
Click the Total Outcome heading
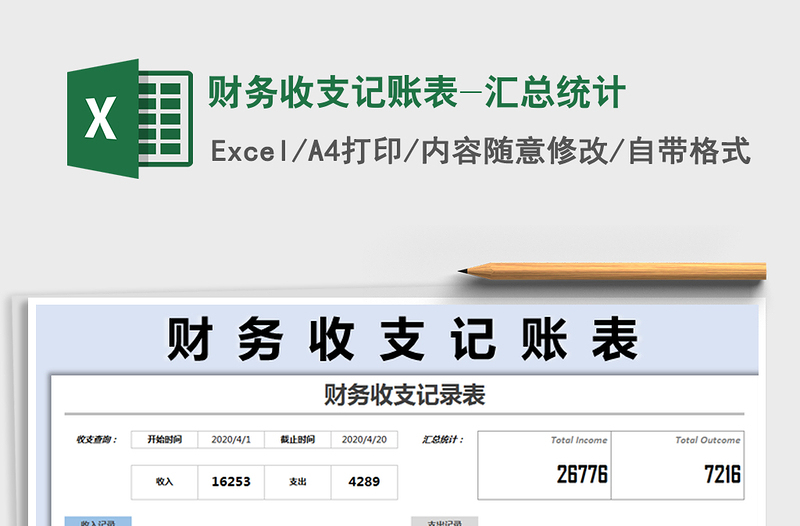[x=708, y=440]
